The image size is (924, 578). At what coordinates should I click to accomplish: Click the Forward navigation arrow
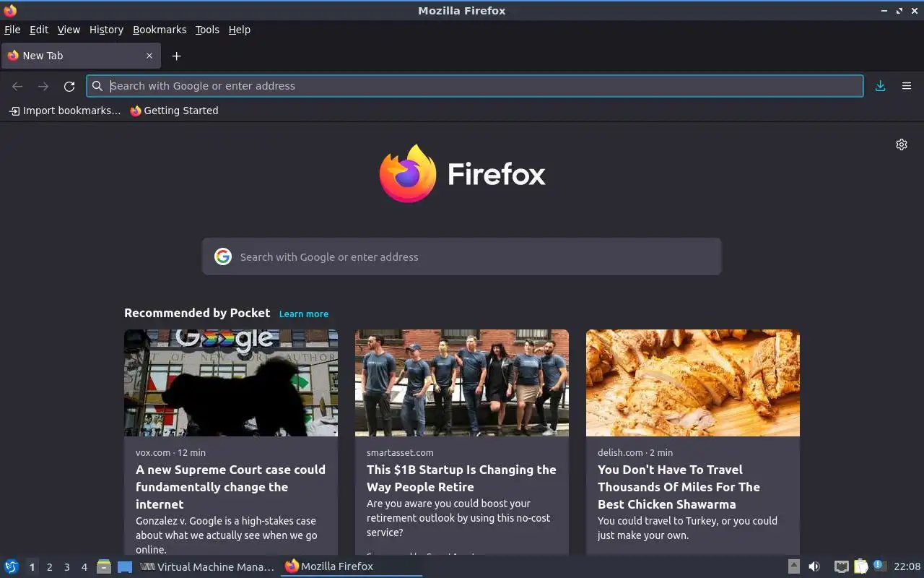(x=43, y=86)
